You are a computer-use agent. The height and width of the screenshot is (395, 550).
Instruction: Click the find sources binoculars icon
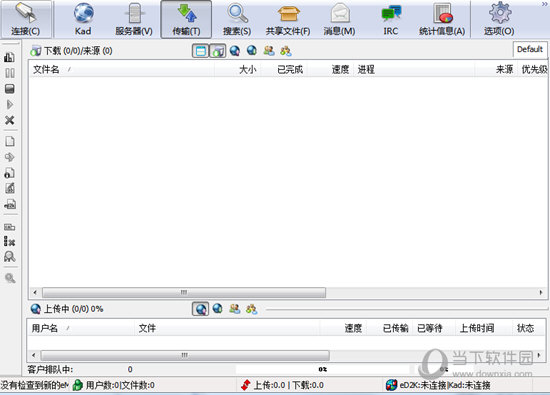[x=10, y=257]
